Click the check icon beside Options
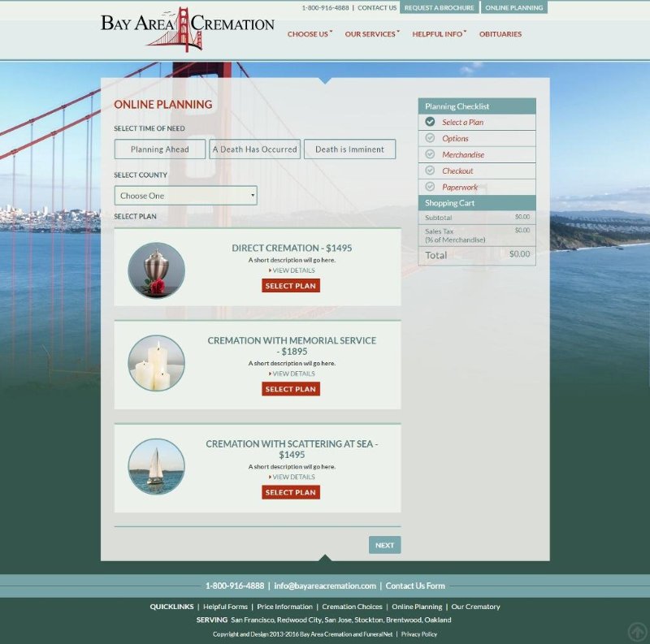 coord(430,138)
